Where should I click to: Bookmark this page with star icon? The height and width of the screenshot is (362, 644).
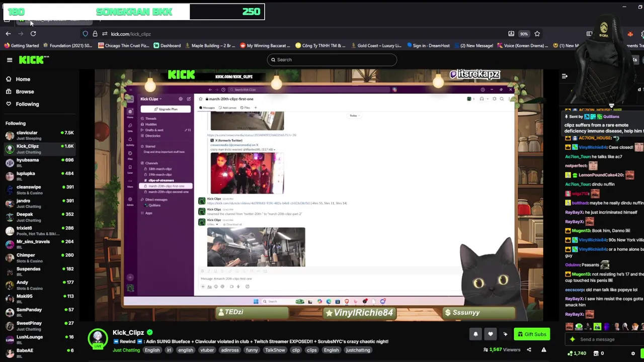[x=537, y=34]
